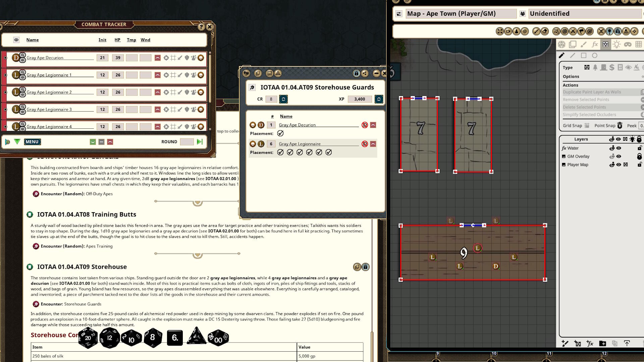Advance to the next round
Screen dimensions: 644x362
click(200, 142)
